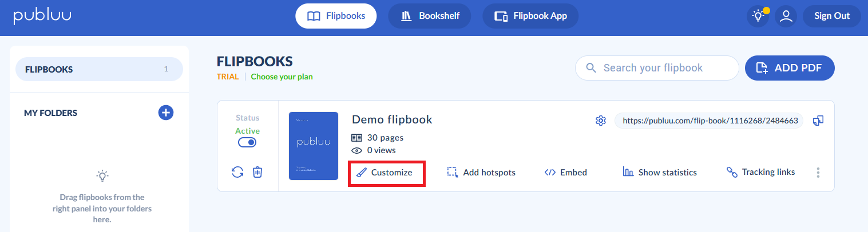Switch to the Bookshelf tab
This screenshot has height=232, width=868.
(x=430, y=16)
